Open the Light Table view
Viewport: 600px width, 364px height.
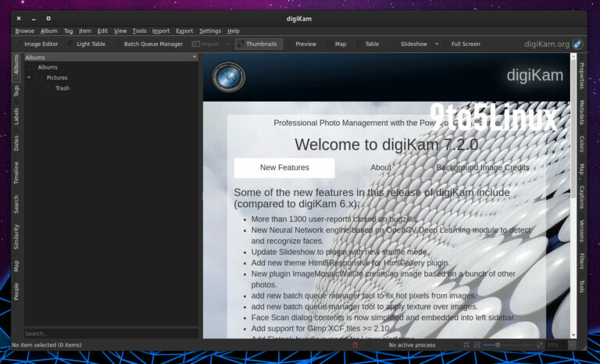(90, 44)
